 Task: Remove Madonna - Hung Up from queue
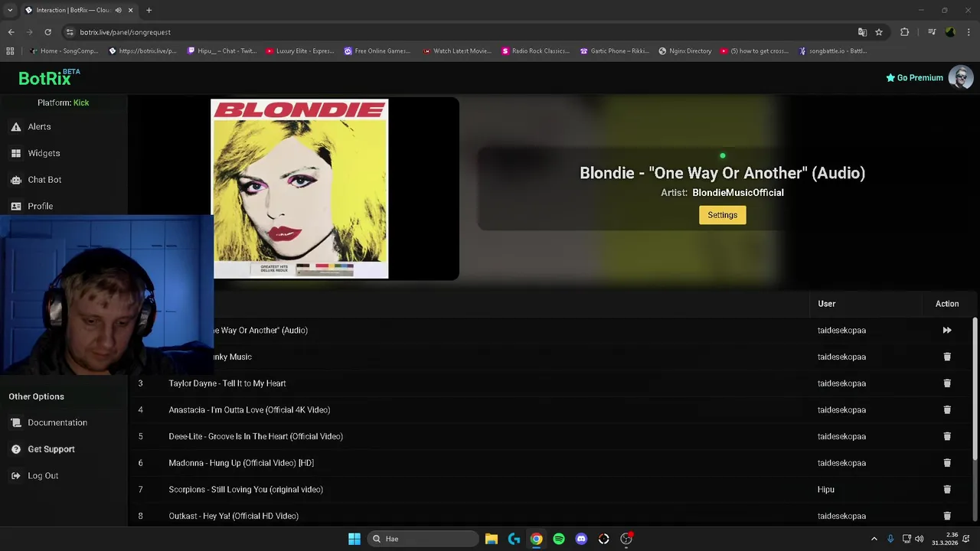[947, 463]
